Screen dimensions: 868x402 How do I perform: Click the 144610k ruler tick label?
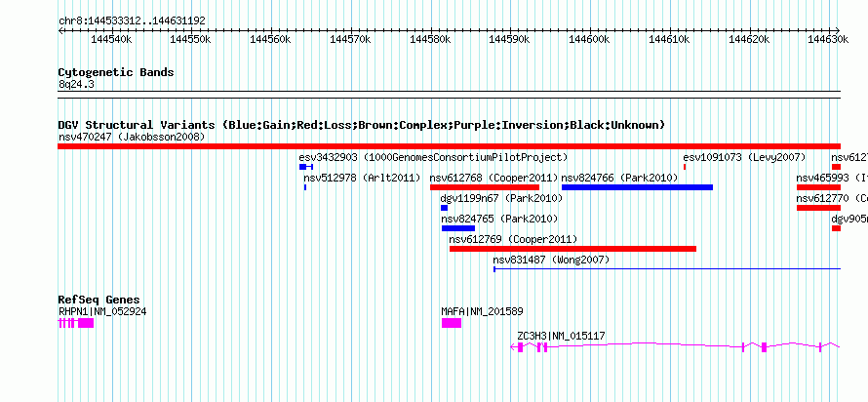(x=669, y=40)
